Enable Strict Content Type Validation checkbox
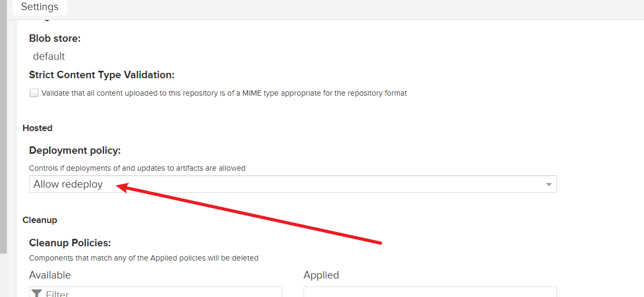 (34, 93)
